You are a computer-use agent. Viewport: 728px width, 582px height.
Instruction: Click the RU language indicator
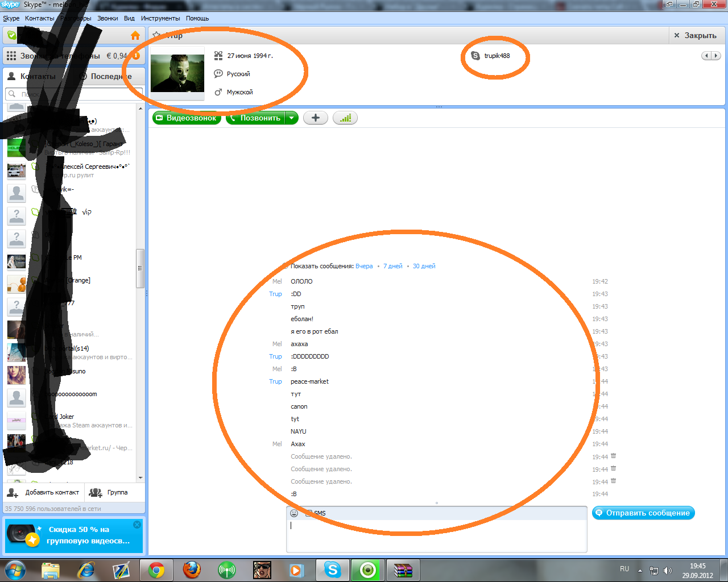pyautogui.click(x=624, y=569)
